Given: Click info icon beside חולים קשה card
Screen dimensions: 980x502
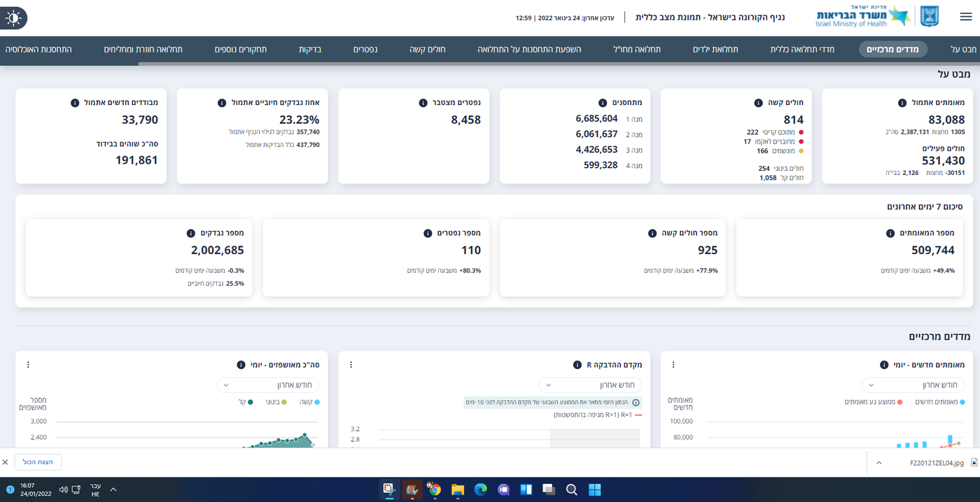Looking at the screenshot, I should click(758, 103).
